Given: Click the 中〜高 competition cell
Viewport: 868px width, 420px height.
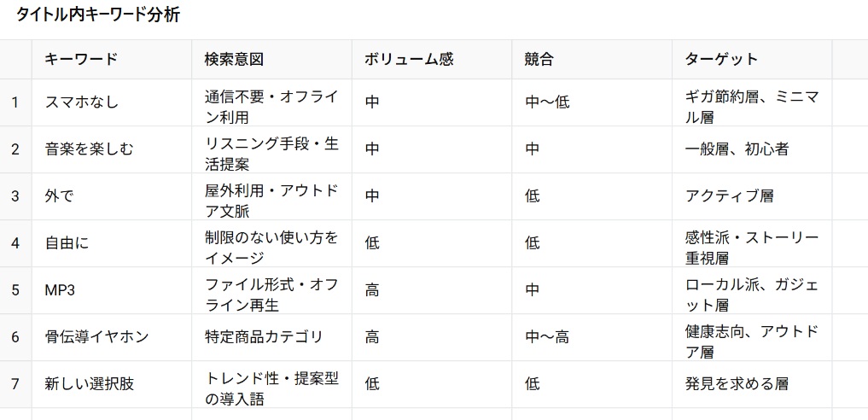Looking at the screenshot, I should (591, 337).
